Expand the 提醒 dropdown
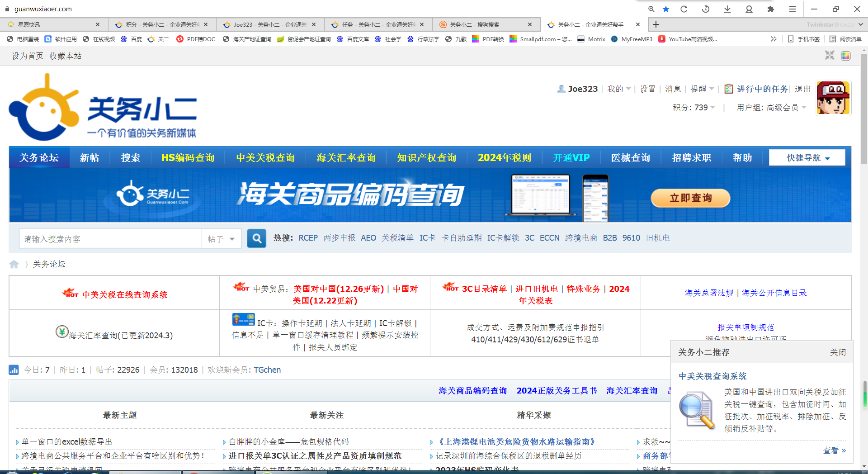This screenshot has width=868, height=474. point(702,89)
